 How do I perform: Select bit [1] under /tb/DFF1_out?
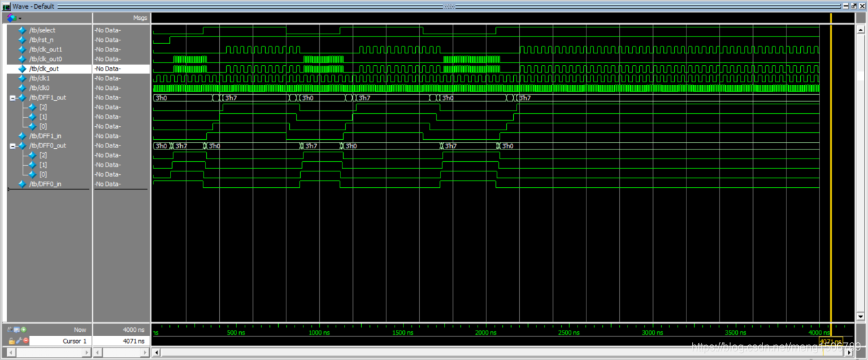[43, 117]
